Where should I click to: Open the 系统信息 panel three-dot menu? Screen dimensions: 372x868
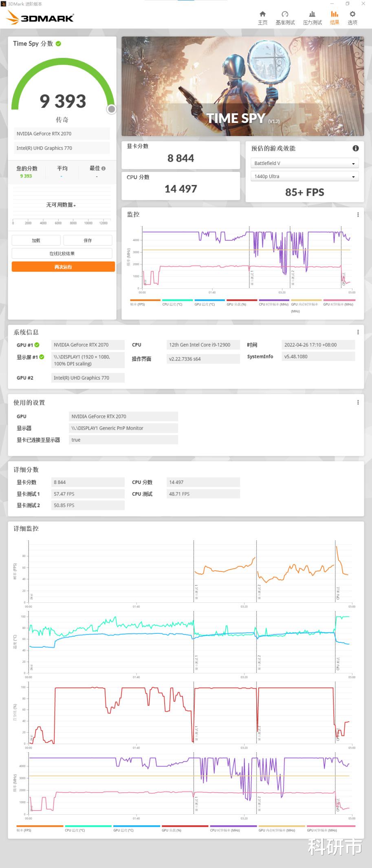358,332
